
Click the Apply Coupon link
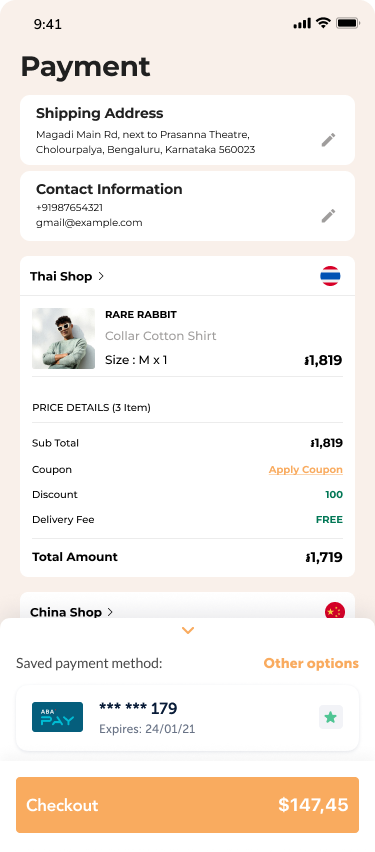coord(305,469)
